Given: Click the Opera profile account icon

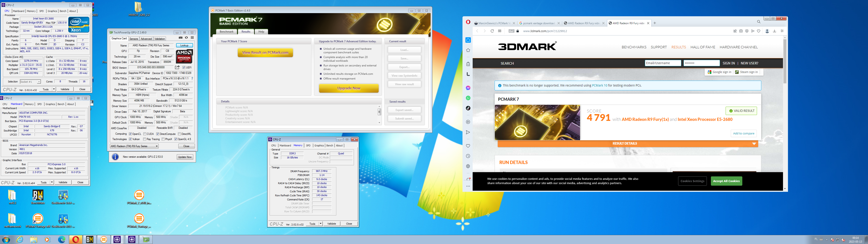Looking at the screenshot, I should pos(767,31).
